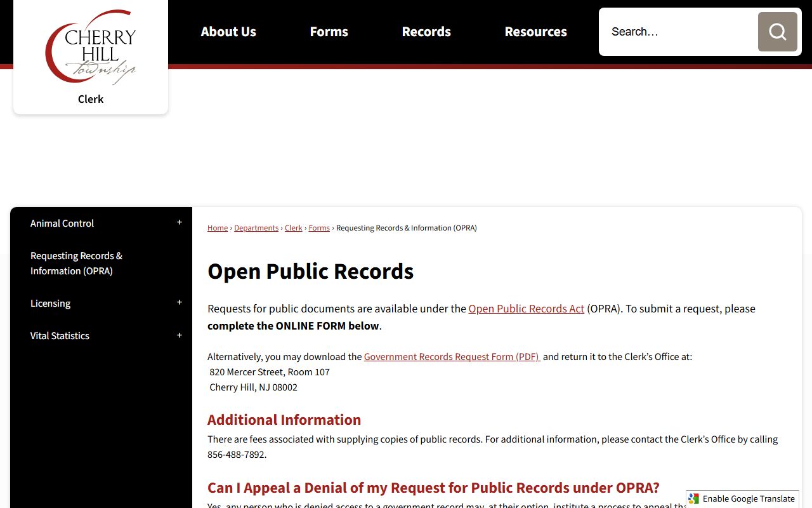Click bold text complete the ONLINE FORM below

pyautogui.click(x=293, y=326)
